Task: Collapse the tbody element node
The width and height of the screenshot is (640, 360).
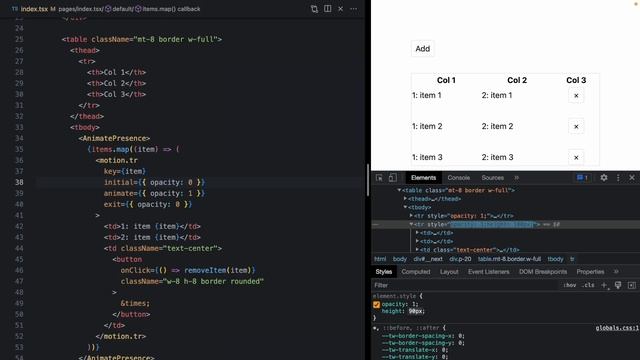Action: (x=405, y=207)
